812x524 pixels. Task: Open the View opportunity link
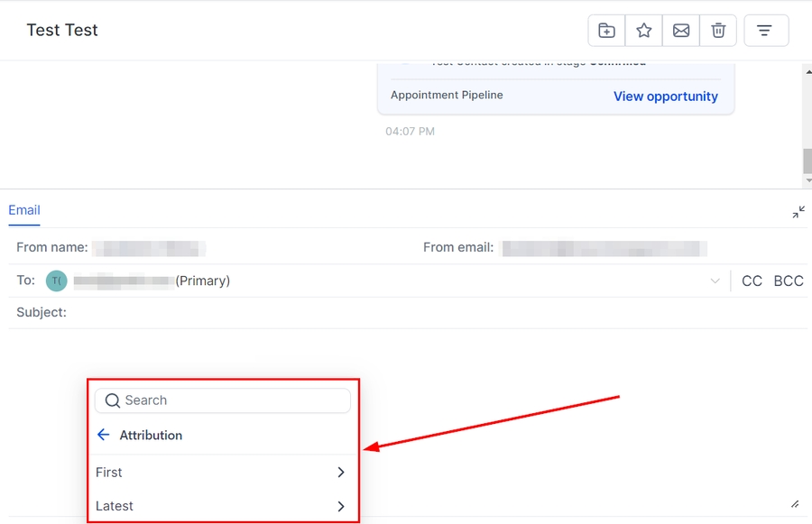click(x=666, y=97)
